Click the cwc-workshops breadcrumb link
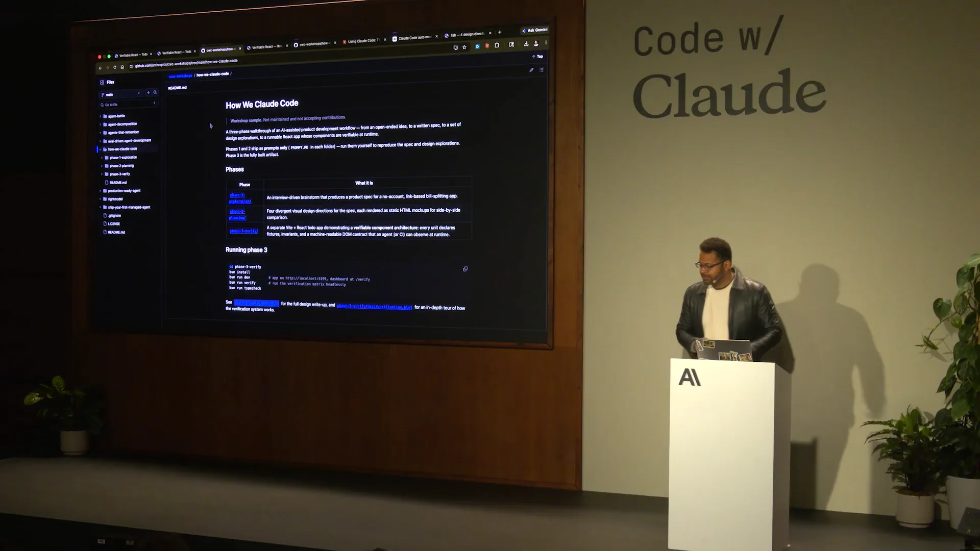980x551 pixels. pyautogui.click(x=181, y=76)
